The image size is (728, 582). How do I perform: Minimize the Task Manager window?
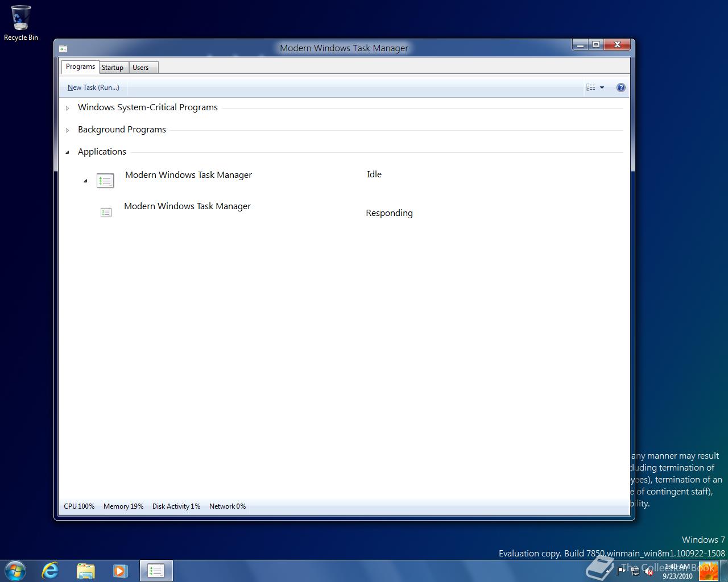580,45
